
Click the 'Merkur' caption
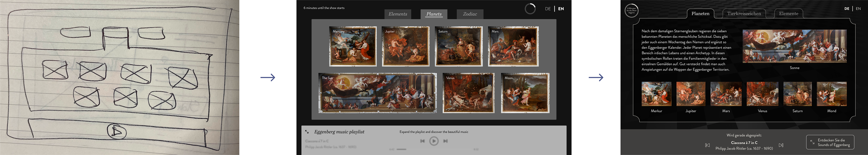[x=656, y=111]
